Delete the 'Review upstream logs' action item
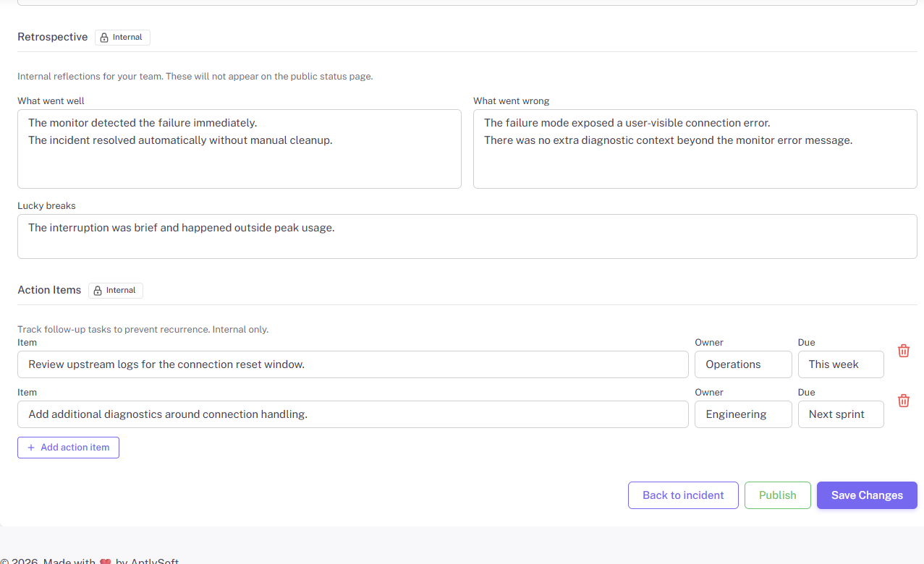Viewport: 924px width, 564px height. 903,351
